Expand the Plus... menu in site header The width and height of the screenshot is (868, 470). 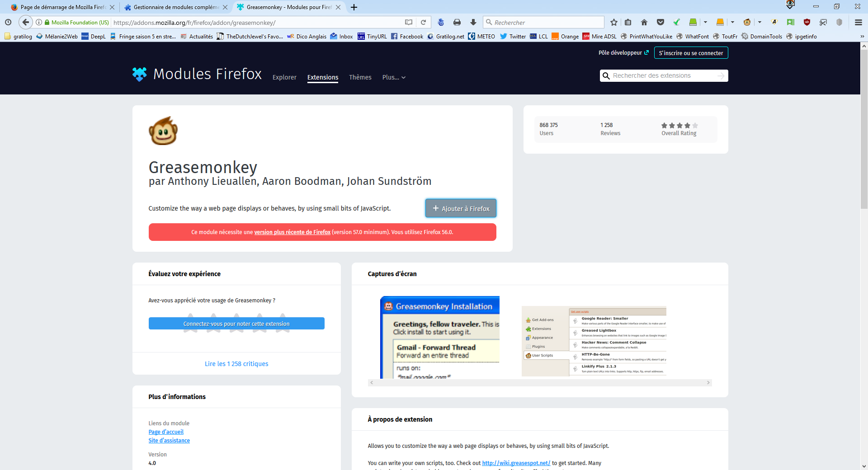pyautogui.click(x=394, y=77)
